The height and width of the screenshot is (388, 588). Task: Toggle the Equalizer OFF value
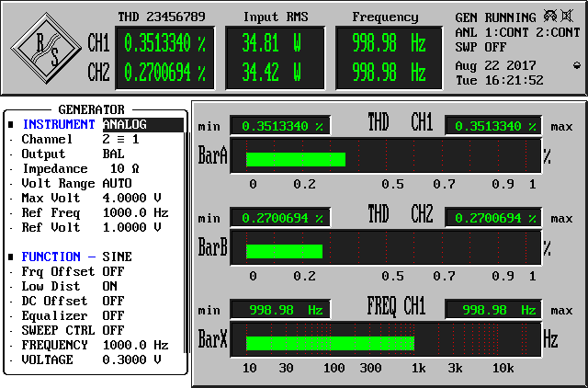click(113, 315)
